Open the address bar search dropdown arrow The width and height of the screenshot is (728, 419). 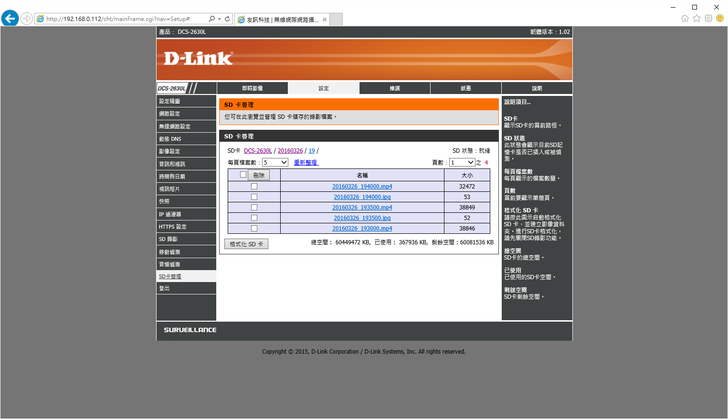pos(221,18)
